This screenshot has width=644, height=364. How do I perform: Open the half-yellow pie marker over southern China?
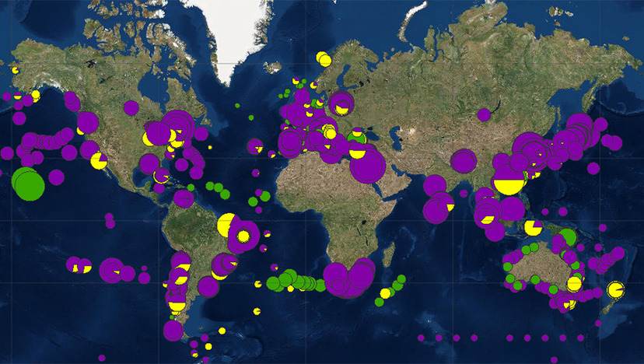[509, 180]
